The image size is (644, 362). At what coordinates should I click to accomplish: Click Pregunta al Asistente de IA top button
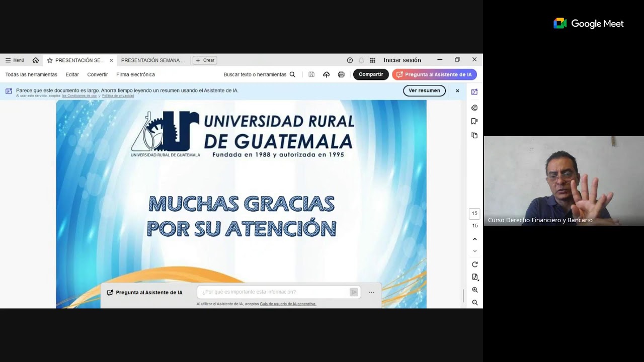click(434, 74)
